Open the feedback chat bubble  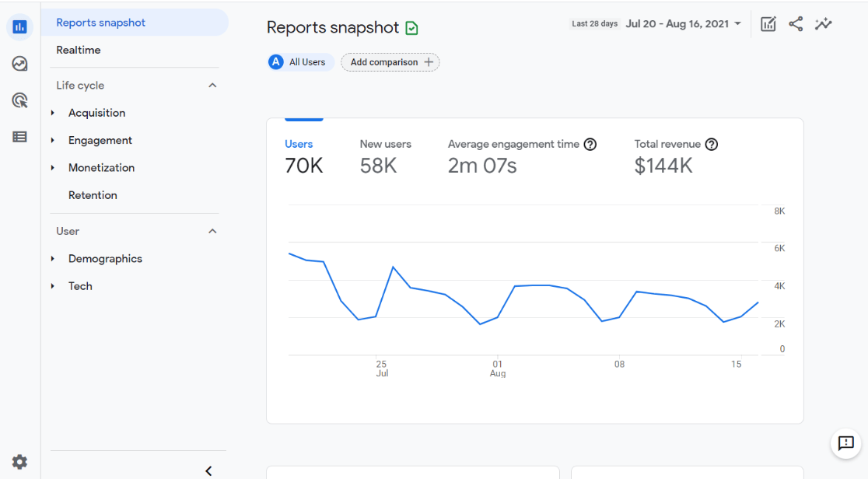pos(845,444)
